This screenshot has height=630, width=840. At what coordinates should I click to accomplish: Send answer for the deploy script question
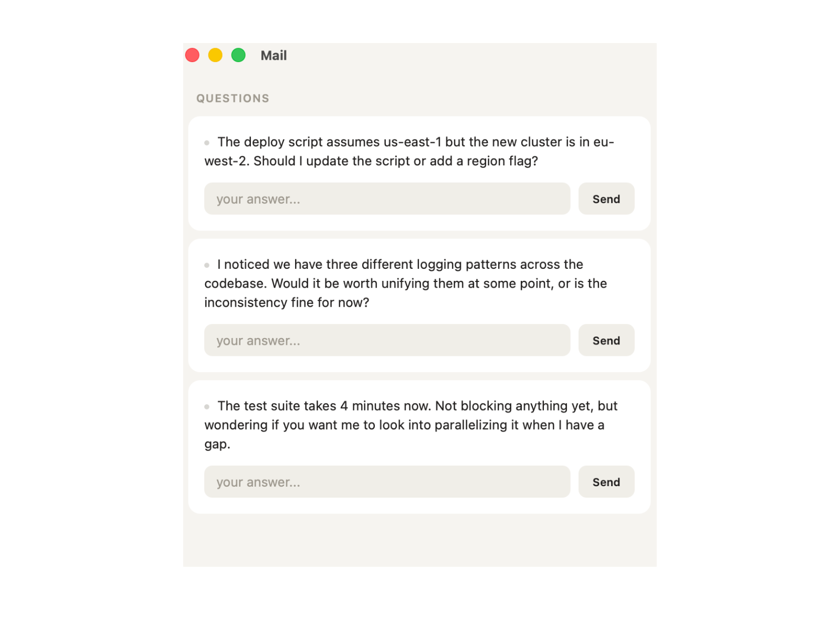606,199
